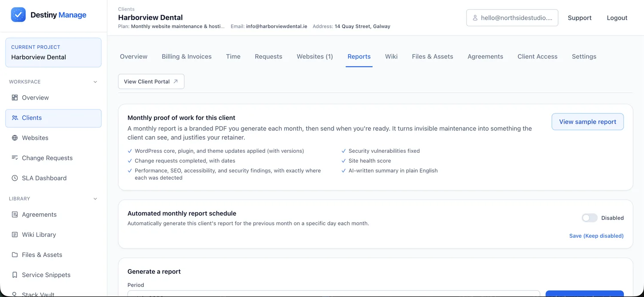Click the Harborview Dental client heading
Image resolution: width=644 pixels, height=297 pixels.
click(150, 18)
